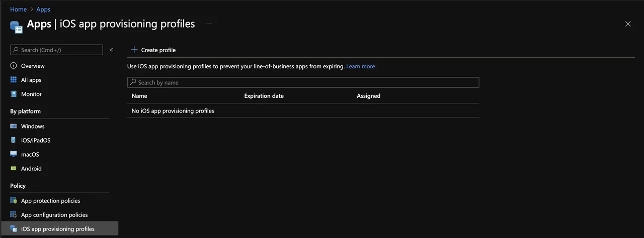Click the 'No iOS app provisioning profiles' row

click(x=303, y=111)
